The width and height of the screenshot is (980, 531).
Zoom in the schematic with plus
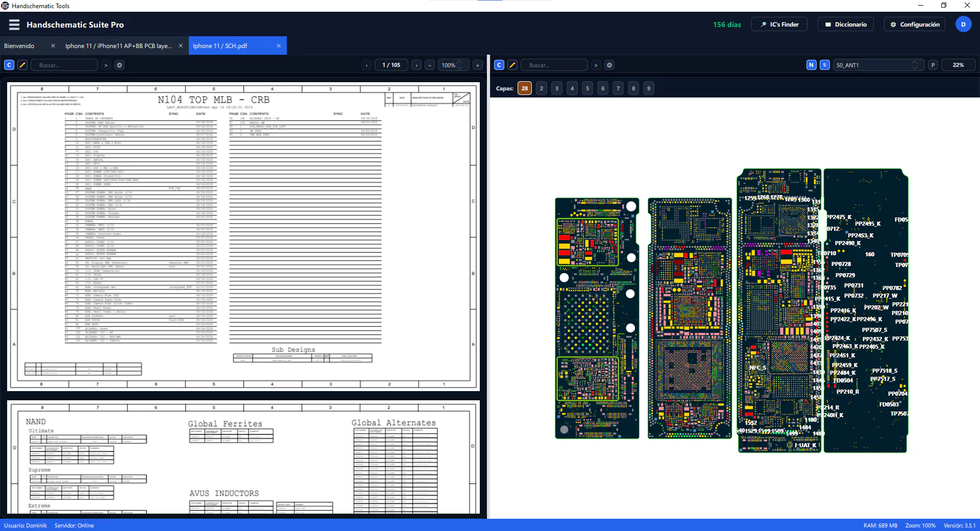click(478, 65)
